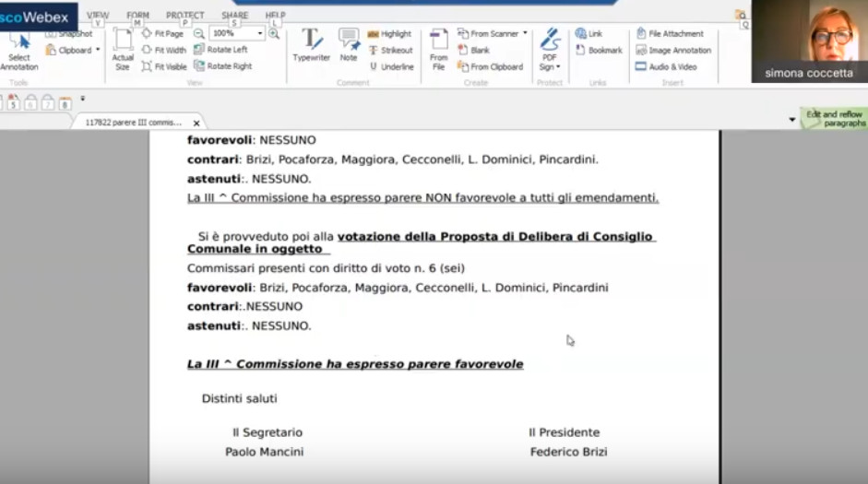Open the PROTECT ribbon tab
The width and height of the screenshot is (868, 484).
184,16
